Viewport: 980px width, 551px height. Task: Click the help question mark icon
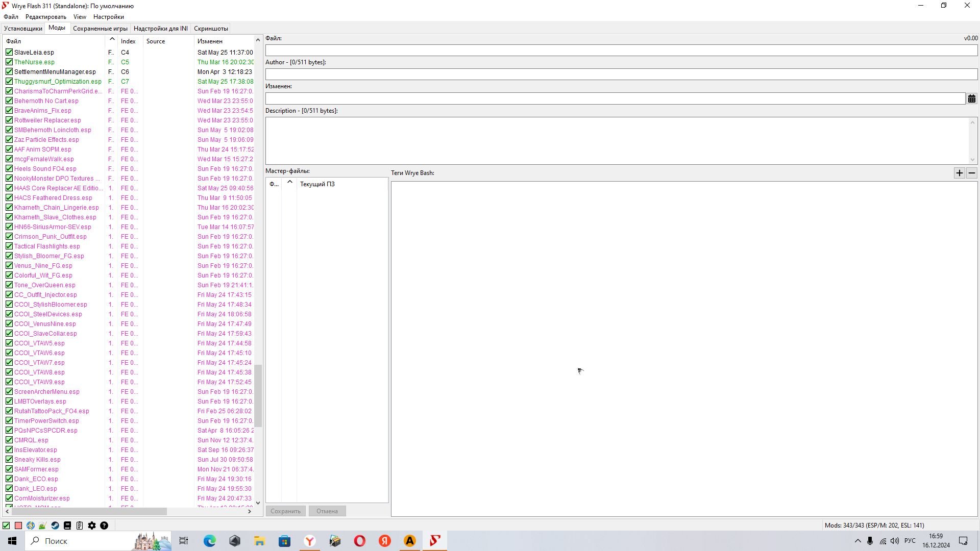point(104,525)
